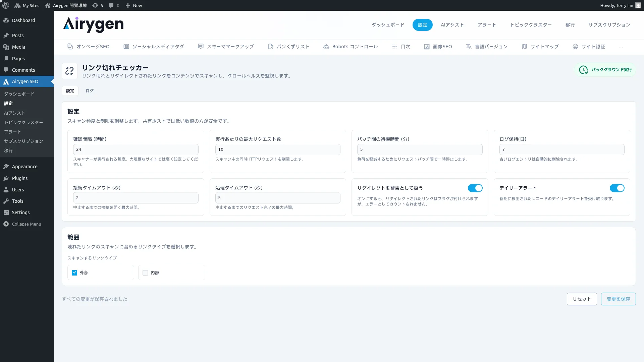Click the user avatar next to Howdy
Image resolution: width=644 pixels, height=362 pixels.
click(638, 5)
